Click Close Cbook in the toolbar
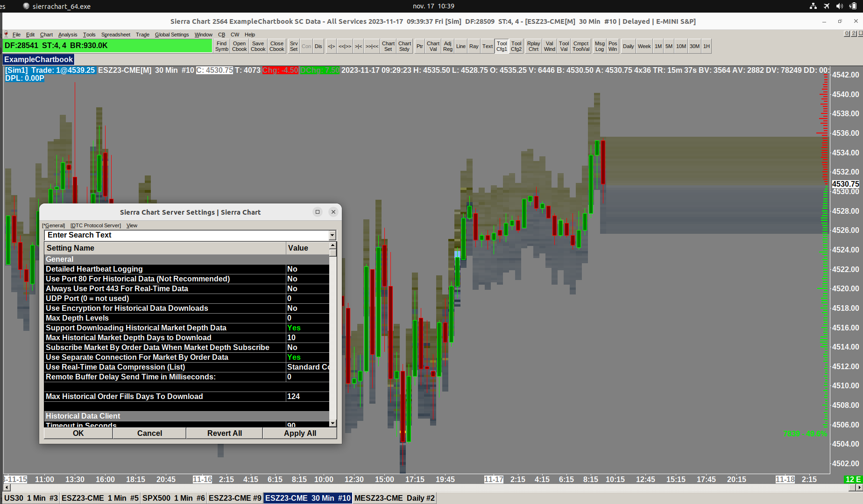The image size is (863, 504). [277, 46]
